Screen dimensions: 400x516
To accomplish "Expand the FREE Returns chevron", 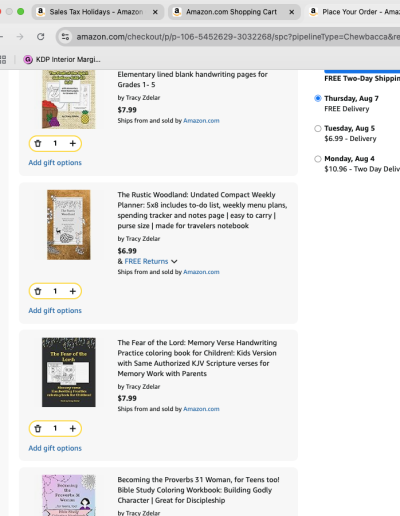I will (x=174, y=262).
